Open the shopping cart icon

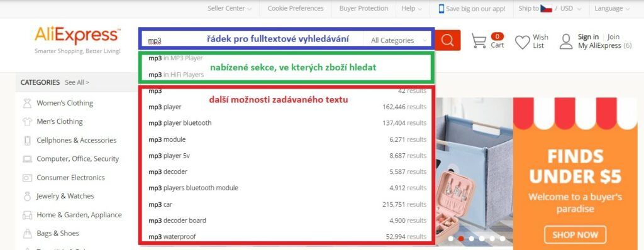coord(479,41)
